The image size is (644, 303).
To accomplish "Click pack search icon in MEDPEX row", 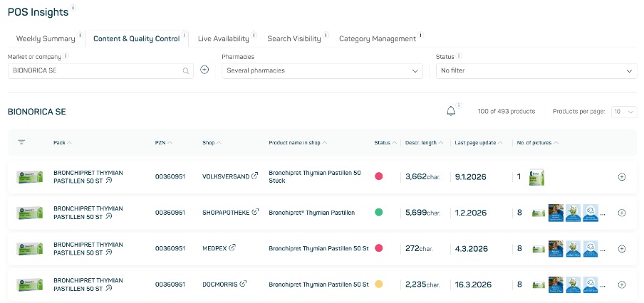I will click(x=108, y=253).
